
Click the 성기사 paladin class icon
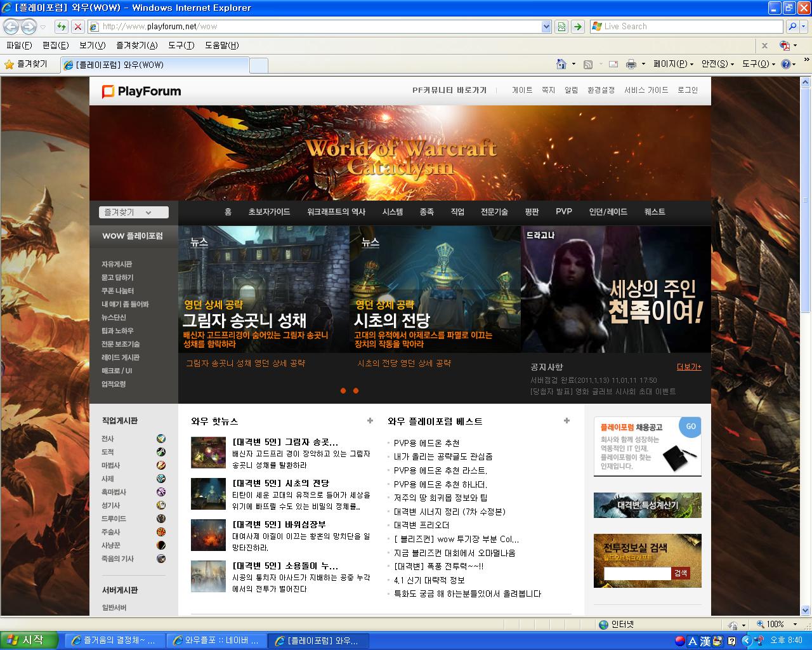click(x=161, y=505)
